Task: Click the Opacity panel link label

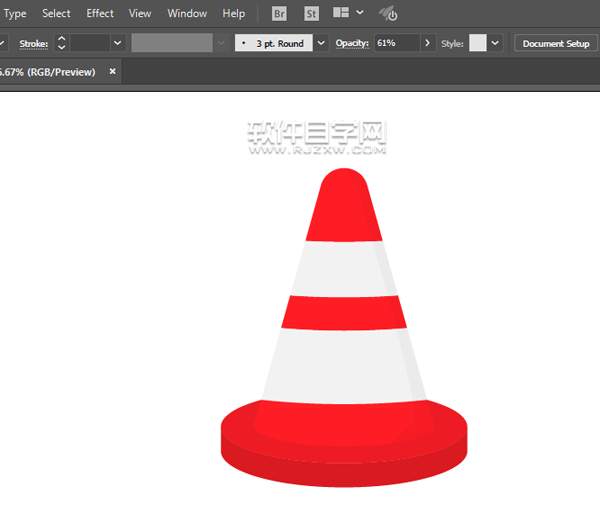Action: coord(352,43)
